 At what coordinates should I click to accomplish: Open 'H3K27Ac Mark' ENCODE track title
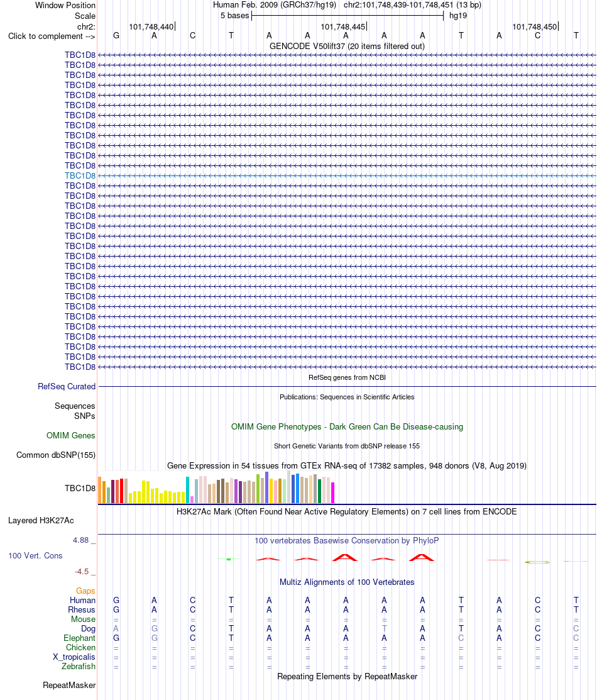click(x=347, y=512)
